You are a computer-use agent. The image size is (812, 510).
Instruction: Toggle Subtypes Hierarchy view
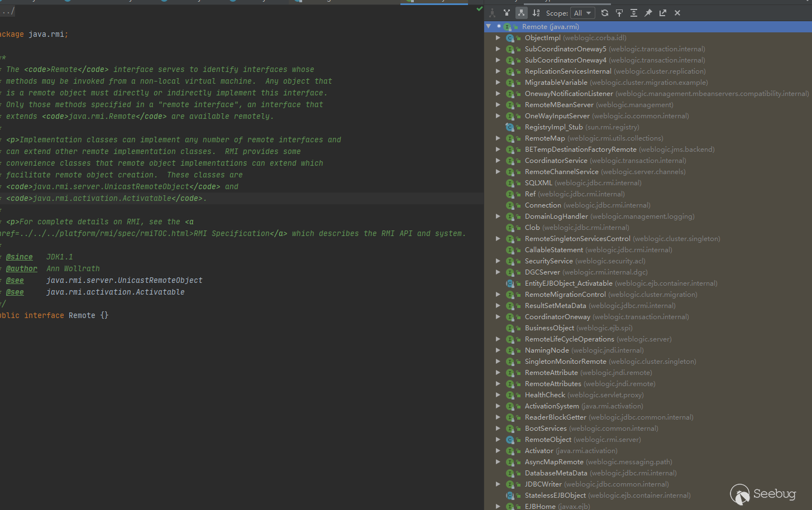click(521, 13)
